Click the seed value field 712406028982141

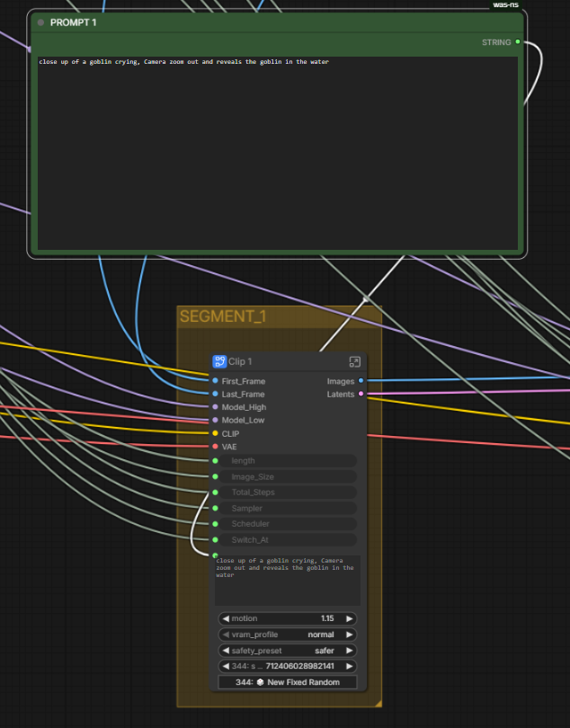point(299,666)
